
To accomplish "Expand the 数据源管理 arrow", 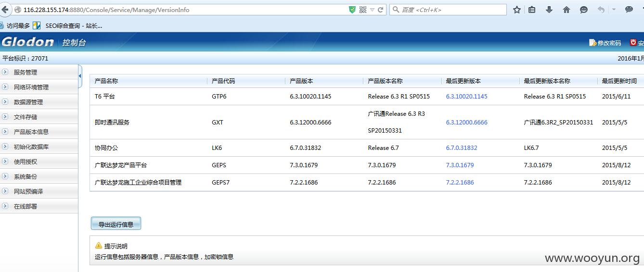I will pos(5,102).
